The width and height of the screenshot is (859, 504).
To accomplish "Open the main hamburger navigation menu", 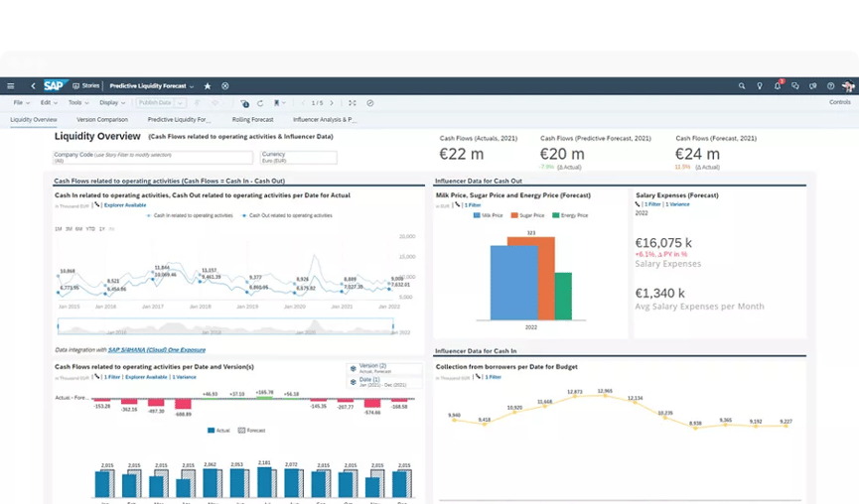I will pyautogui.click(x=11, y=86).
